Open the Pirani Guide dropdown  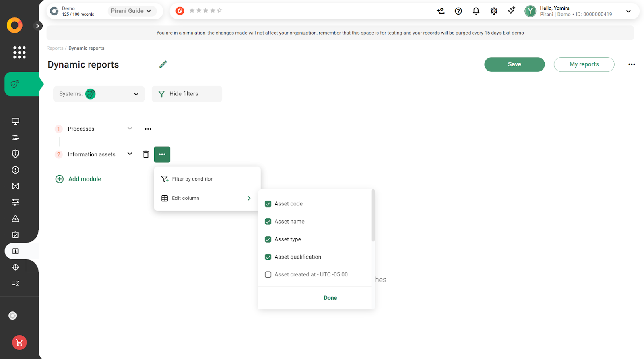(131, 11)
